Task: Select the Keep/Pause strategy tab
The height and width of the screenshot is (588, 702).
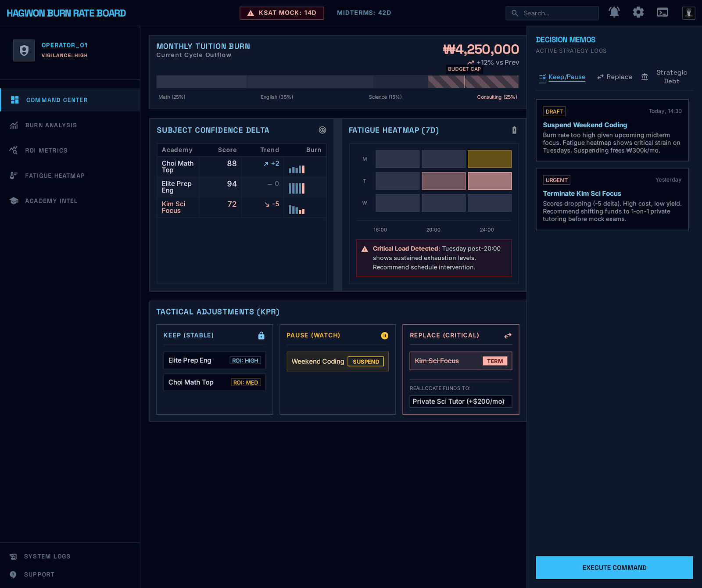Action: coord(562,76)
